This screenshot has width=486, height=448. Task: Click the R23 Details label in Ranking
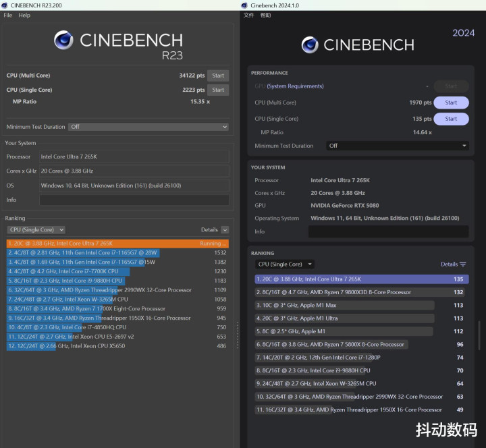click(209, 230)
